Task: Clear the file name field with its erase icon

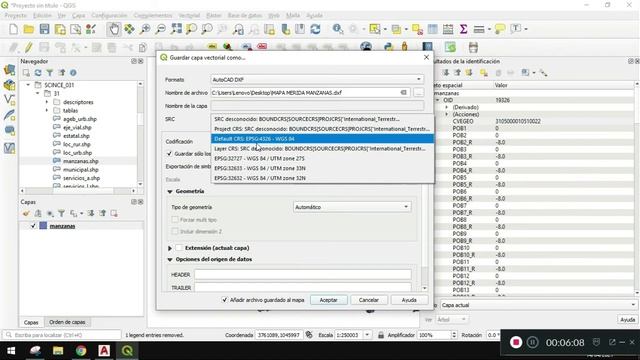Action: pyautogui.click(x=403, y=93)
